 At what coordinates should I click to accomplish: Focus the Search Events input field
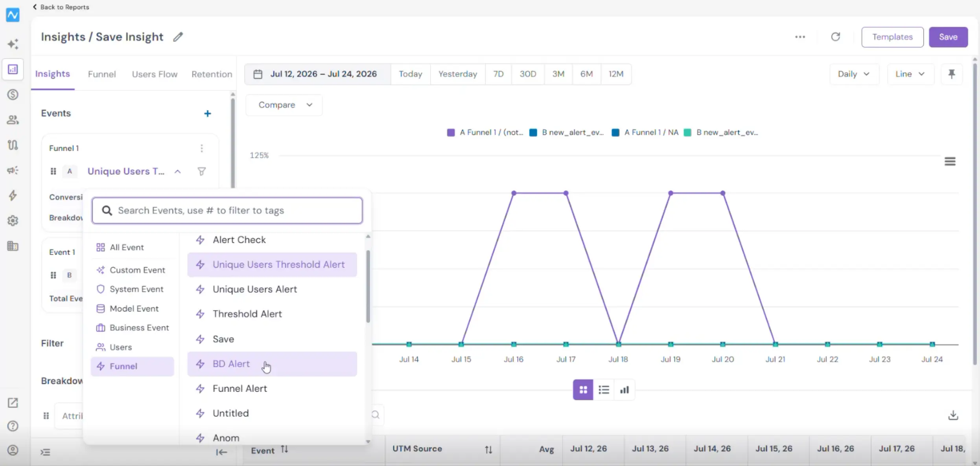227,211
